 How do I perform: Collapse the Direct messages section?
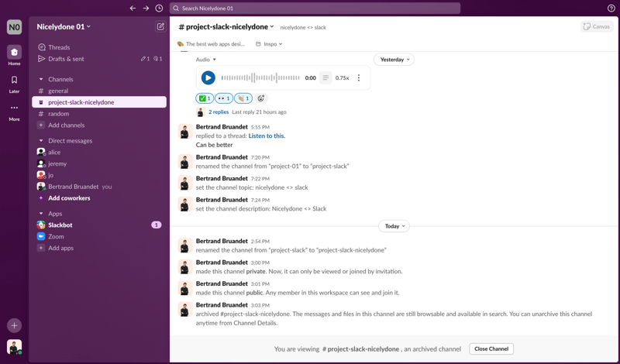pyautogui.click(x=41, y=141)
